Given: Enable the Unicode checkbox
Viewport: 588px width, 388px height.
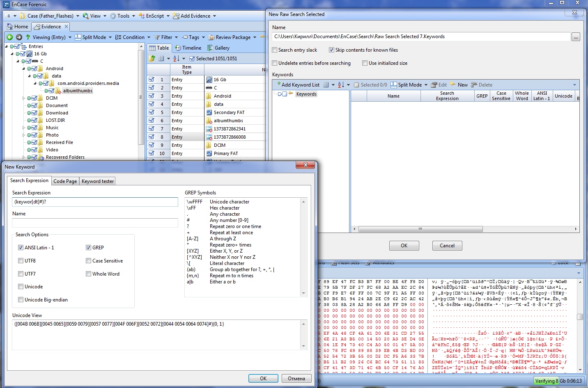Looking at the screenshot, I should pyautogui.click(x=21, y=287).
